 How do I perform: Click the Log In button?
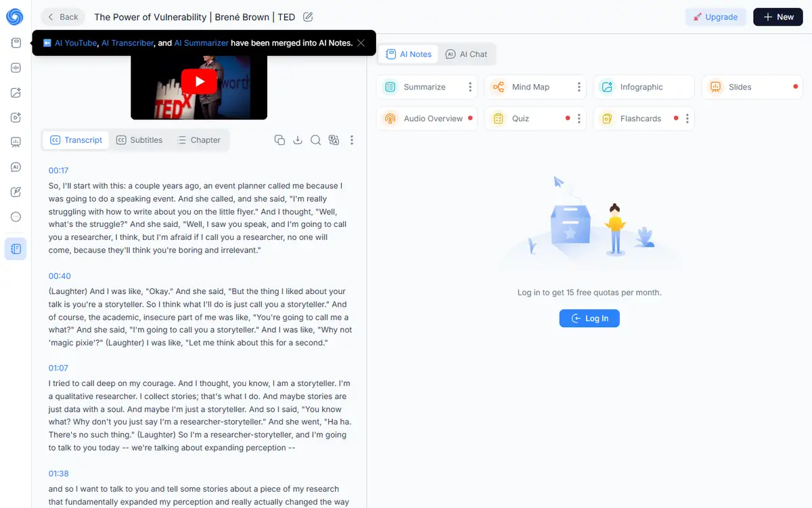pos(589,318)
